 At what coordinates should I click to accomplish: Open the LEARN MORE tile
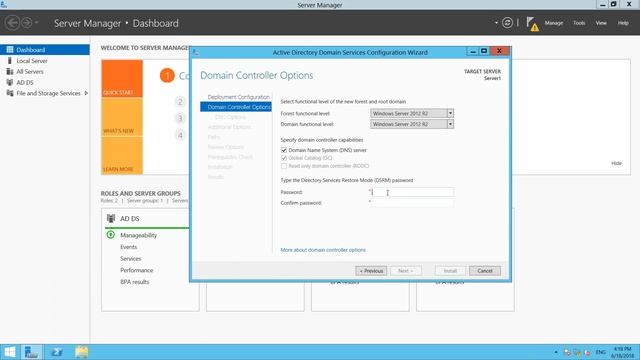pyautogui.click(x=122, y=155)
